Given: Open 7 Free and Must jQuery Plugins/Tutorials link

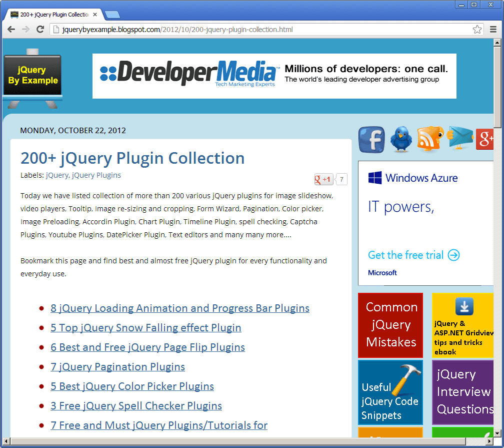Looking at the screenshot, I should [x=159, y=425].
